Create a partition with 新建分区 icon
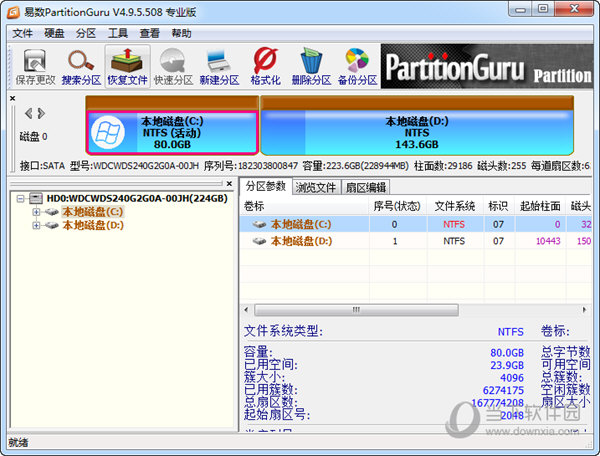The height and width of the screenshot is (456, 600). click(219, 66)
